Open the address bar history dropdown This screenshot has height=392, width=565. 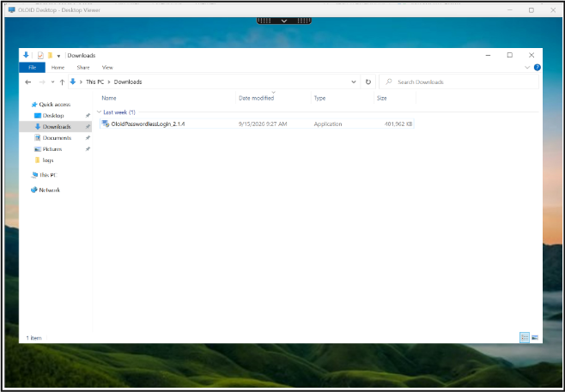click(354, 82)
